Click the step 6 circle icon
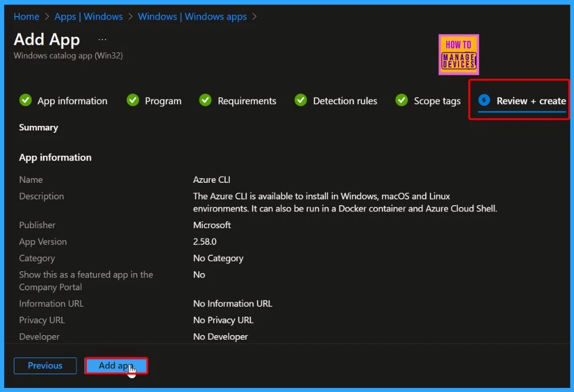Image resolution: width=574 pixels, height=392 pixels. (x=484, y=100)
